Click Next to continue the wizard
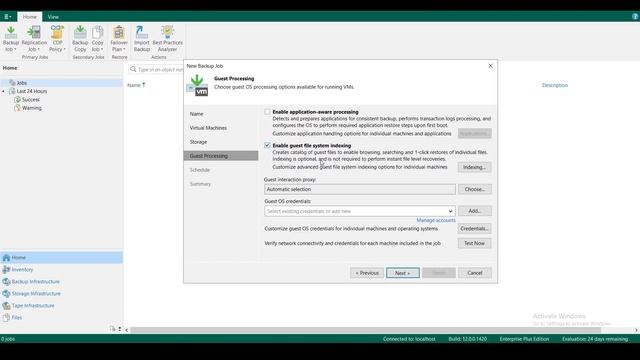This screenshot has height=360, width=640. tap(402, 273)
